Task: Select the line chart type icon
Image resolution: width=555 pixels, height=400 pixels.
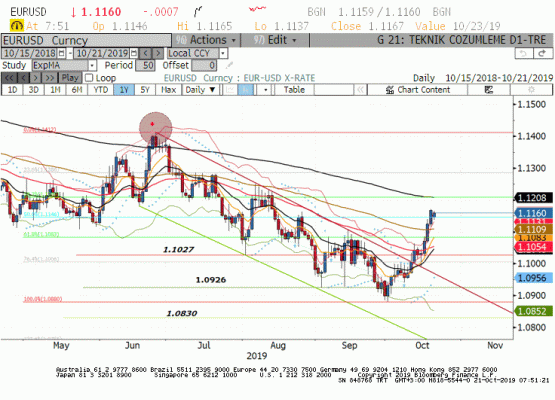Action: tap(230, 90)
